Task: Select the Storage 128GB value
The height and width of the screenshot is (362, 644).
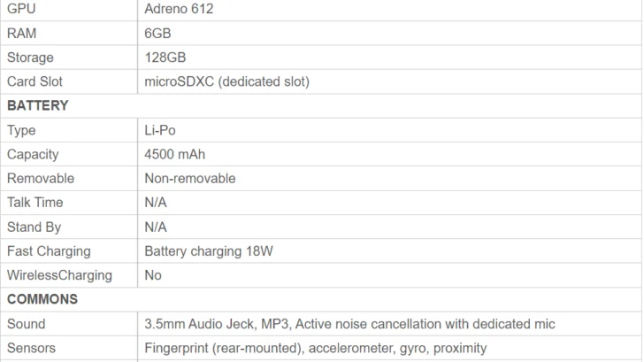Action: (165, 58)
